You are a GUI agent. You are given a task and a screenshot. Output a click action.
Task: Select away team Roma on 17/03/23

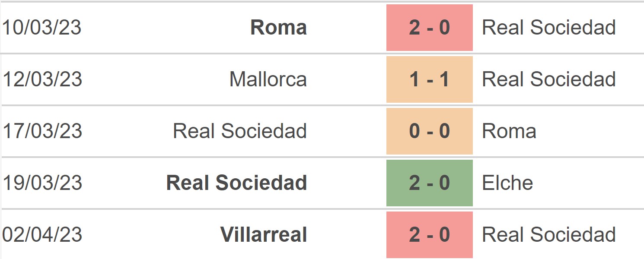(x=509, y=131)
